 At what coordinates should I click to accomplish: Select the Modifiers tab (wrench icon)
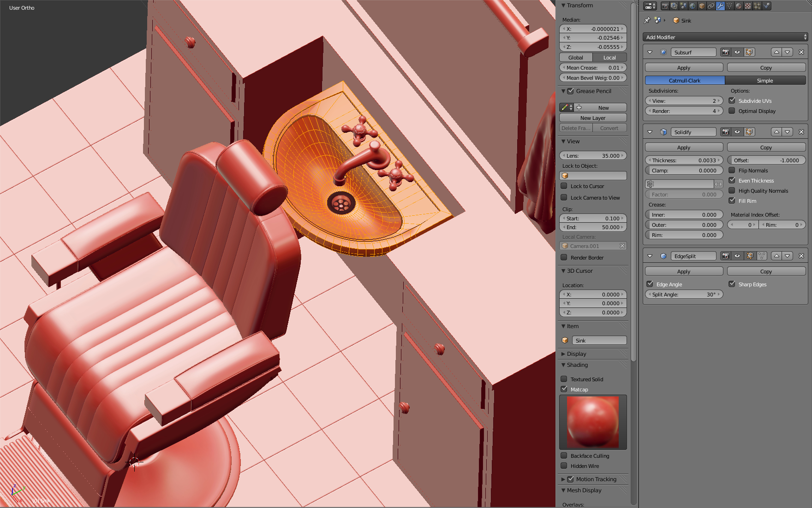[720, 6]
